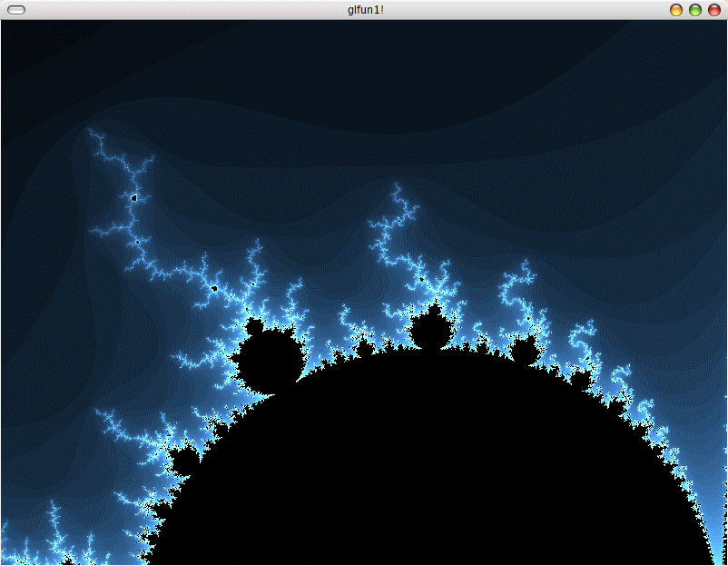Close the glfun1! window with red button

714,10
